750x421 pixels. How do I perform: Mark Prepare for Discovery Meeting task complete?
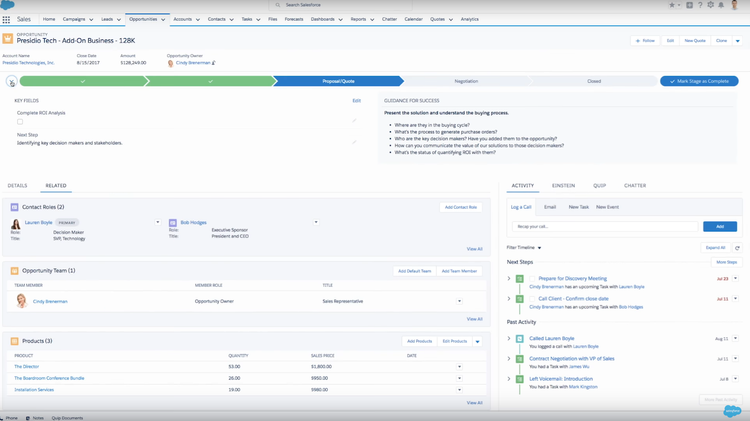(532, 278)
